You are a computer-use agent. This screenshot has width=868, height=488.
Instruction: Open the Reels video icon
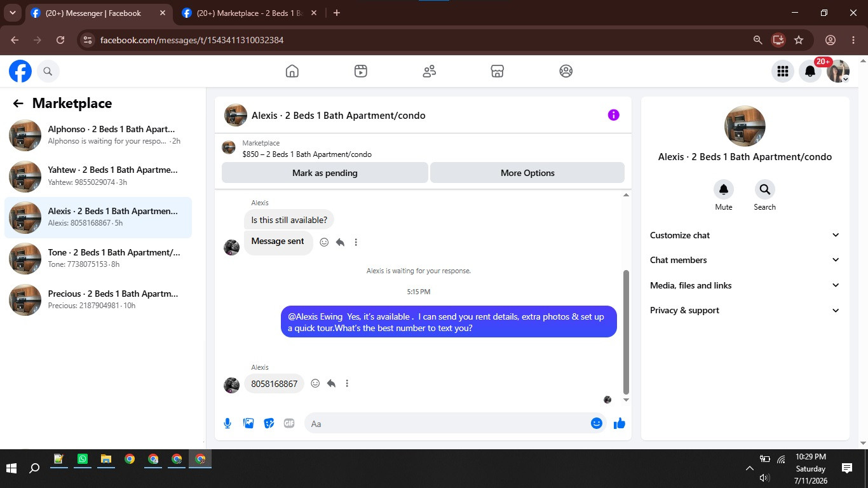coord(361,71)
